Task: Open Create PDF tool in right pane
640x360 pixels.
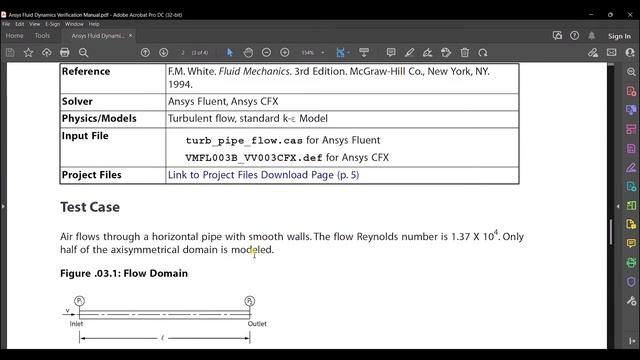Action: point(631,91)
